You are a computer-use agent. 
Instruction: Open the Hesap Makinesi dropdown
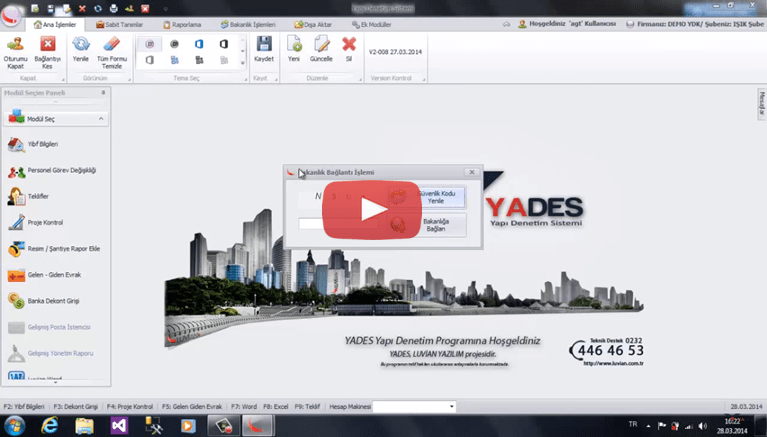click(451, 407)
